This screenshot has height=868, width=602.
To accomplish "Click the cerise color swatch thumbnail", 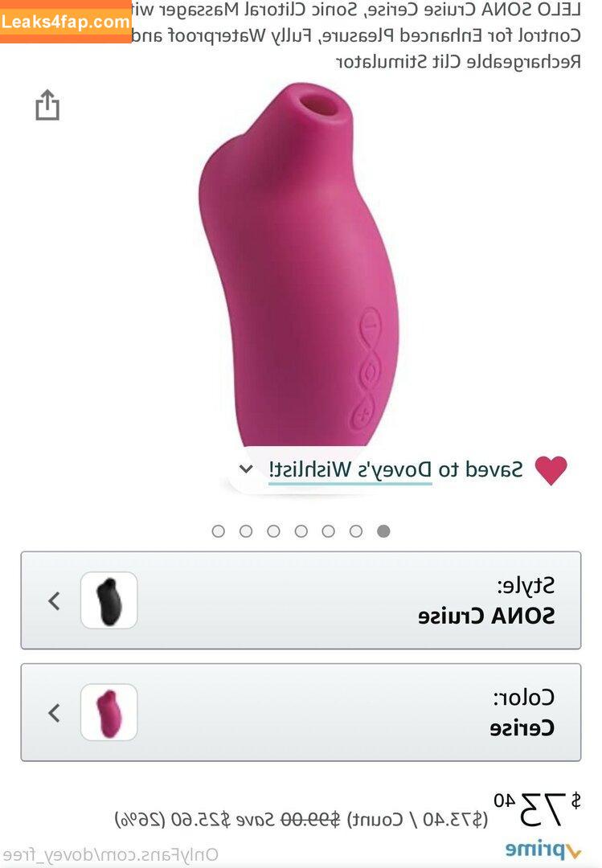I will (109, 712).
